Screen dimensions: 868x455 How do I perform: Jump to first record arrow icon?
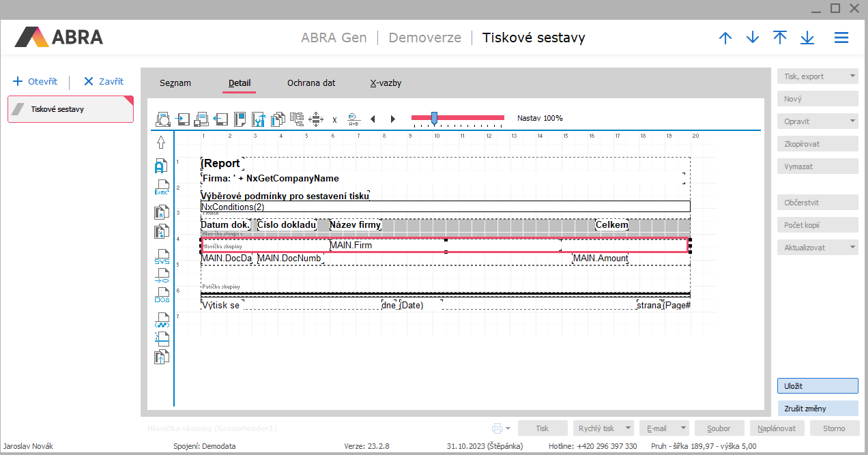tap(780, 38)
